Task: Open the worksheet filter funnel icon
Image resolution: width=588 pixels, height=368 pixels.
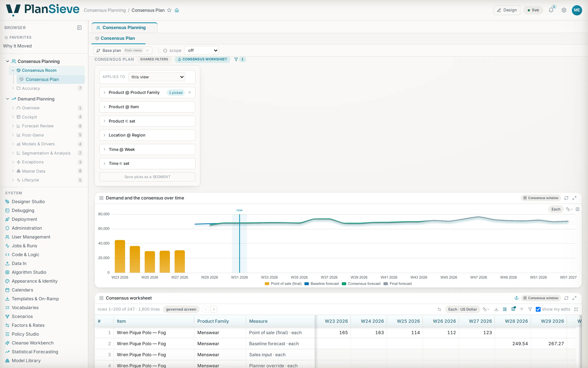Action: pyautogui.click(x=530, y=309)
